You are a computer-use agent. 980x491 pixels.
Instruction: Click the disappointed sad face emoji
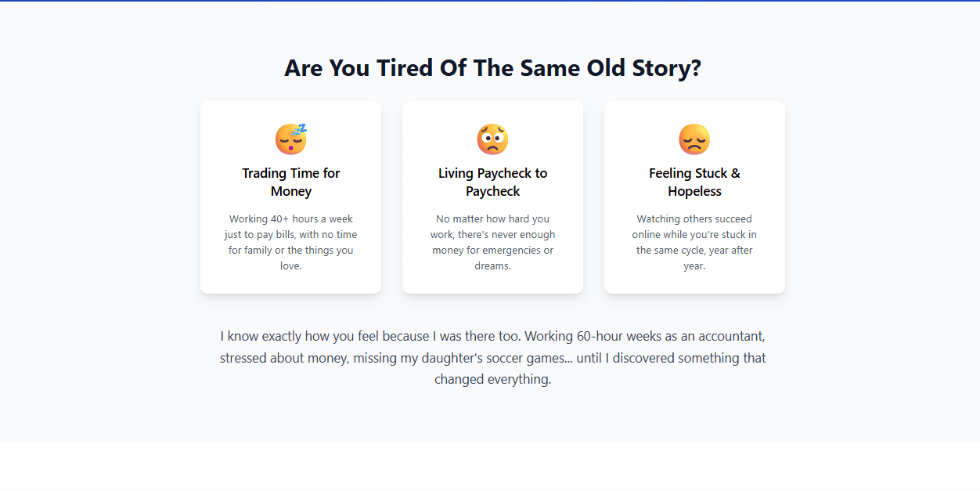[x=694, y=139]
